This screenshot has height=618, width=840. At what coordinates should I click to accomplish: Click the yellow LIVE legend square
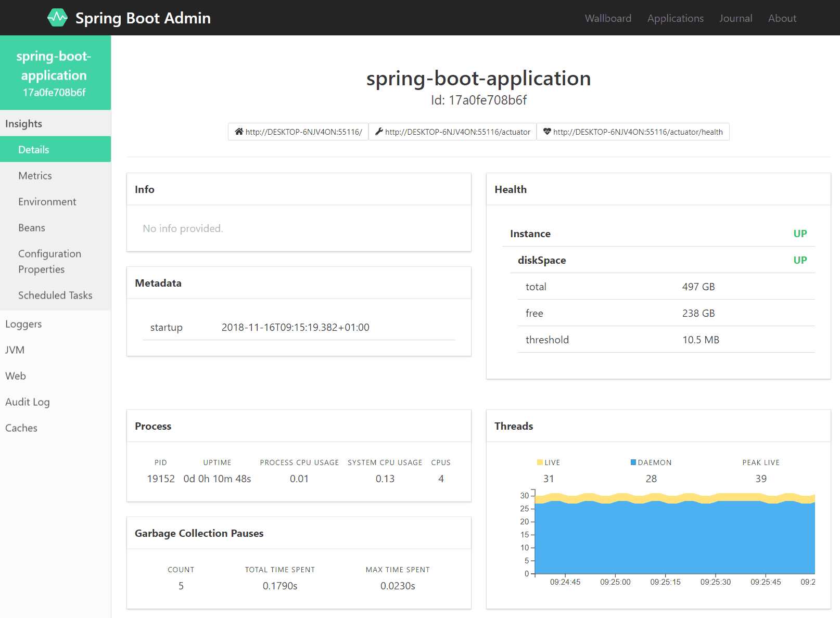click(x=540, y=462)
